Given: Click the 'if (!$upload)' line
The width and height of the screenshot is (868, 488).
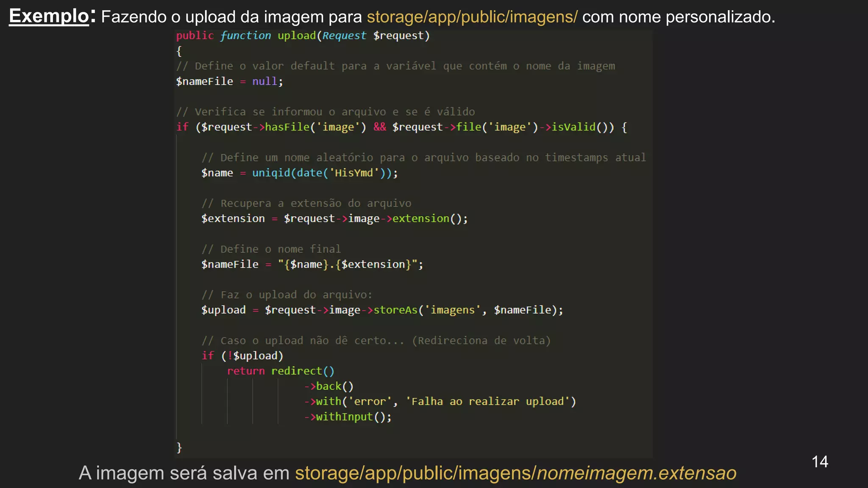Looking at the screenshot, I should 242,356.
